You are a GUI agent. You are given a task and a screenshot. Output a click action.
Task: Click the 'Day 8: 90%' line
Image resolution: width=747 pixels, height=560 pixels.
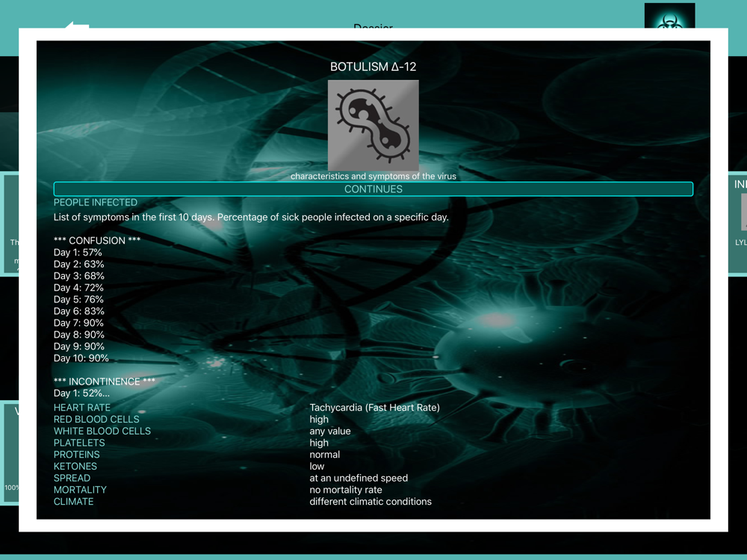(x=78, y=335)
